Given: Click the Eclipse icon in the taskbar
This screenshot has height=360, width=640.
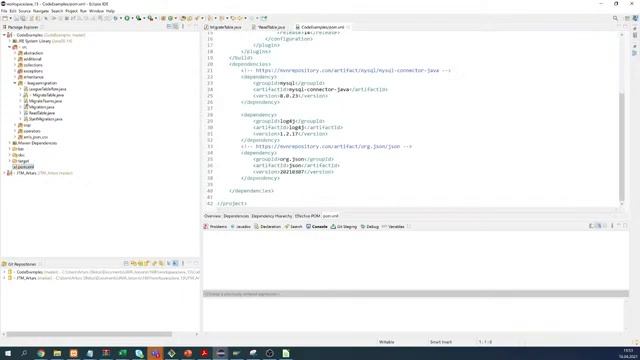Looking at the screenshot, I should [220, 353].
